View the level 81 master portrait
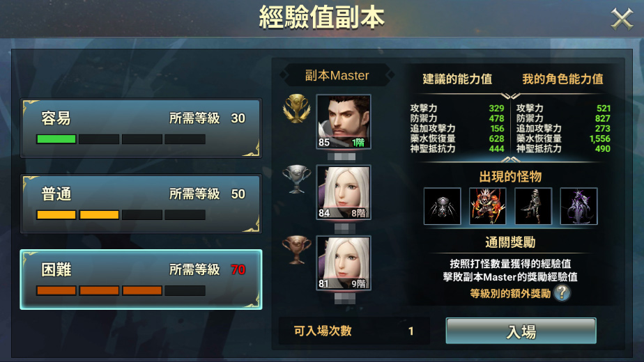 [x=344, y=262]
